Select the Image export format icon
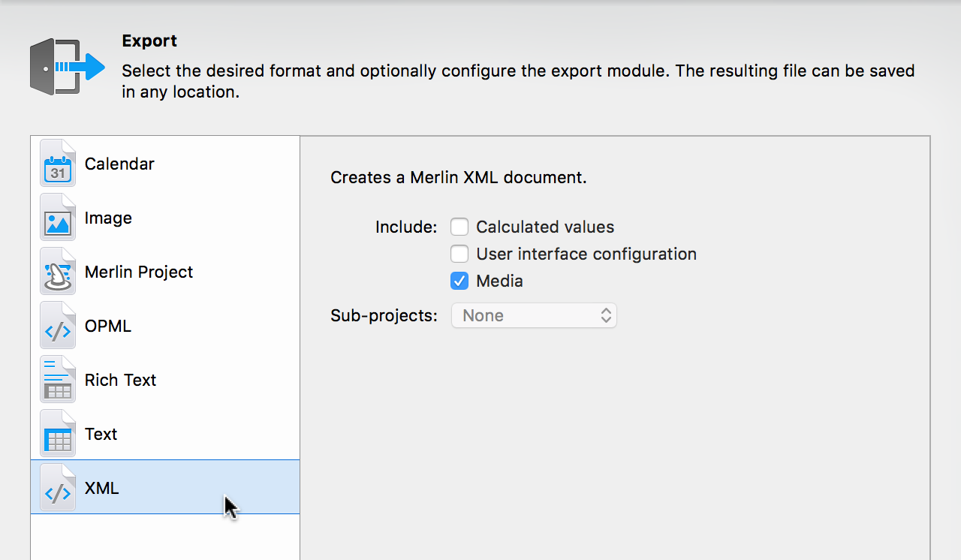Viewport: 961px width, 560px height. pyautogui.click(x=58, y=217)
